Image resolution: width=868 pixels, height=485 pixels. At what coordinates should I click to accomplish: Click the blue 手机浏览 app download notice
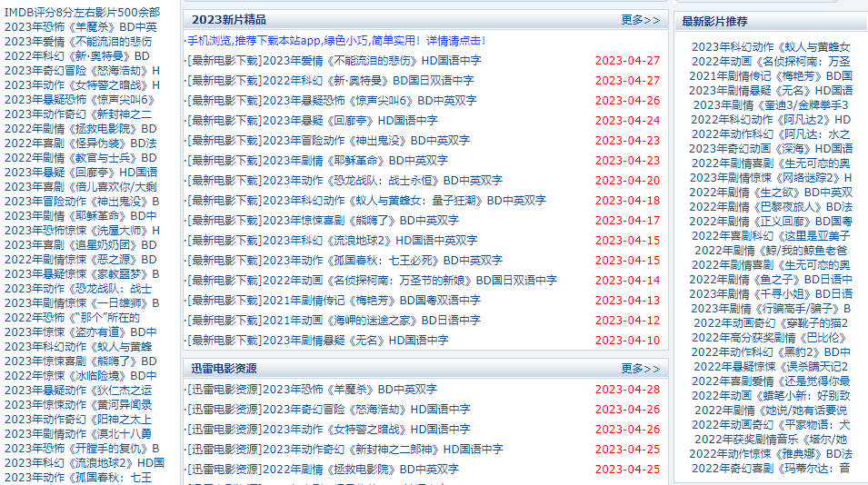click(336, 40)
